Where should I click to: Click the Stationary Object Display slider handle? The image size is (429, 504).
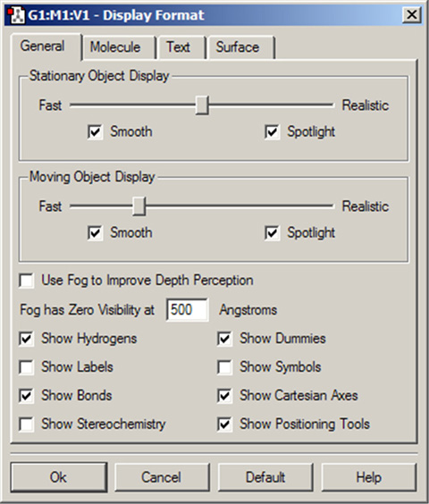pyautogui.click(x=202, y=105)
